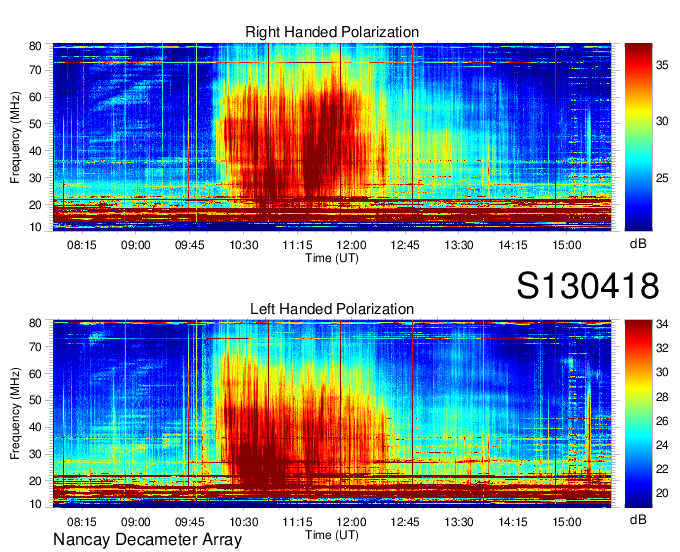Click the '34' value on Left Handed colorbar
Viewport: 680px width, 552px height.
click(x=662, y=324)
